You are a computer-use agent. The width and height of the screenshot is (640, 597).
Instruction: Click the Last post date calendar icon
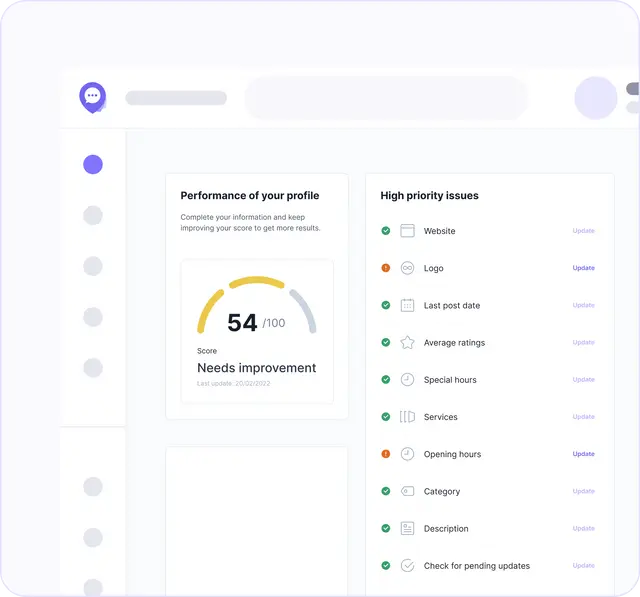(x=407, y=305)
